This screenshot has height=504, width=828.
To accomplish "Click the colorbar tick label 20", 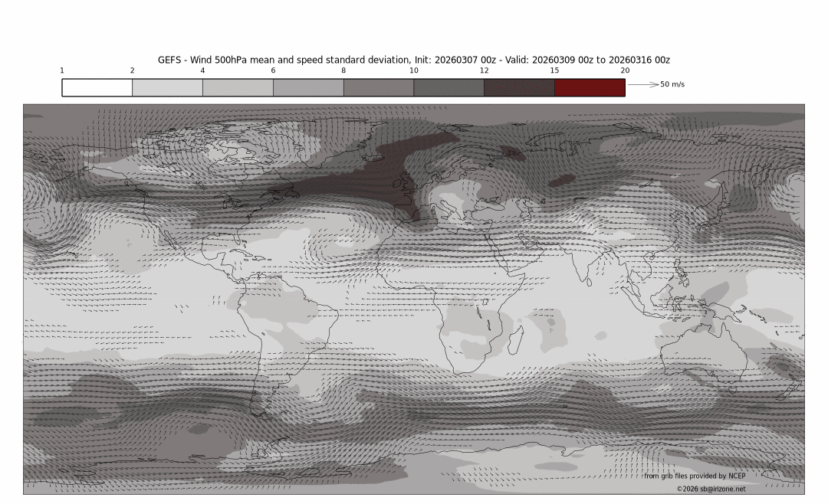I will pyautogui.click(x=625, y=70).
